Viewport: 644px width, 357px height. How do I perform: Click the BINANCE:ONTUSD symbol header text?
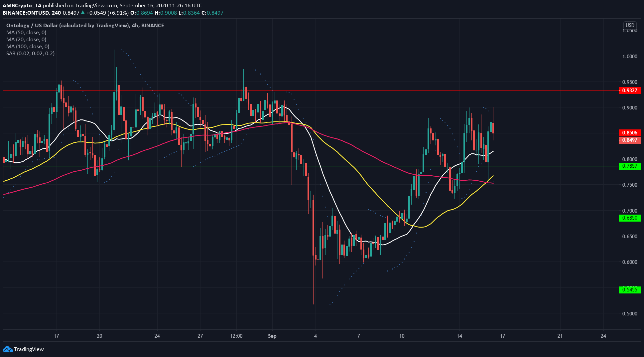click(x=26, y=13)
